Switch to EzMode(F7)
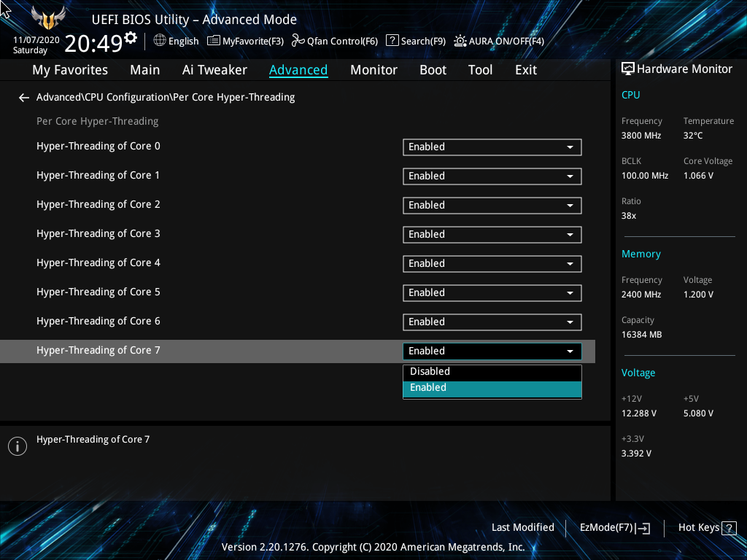This screenshot has width=747, height=560. pos(606,528)
